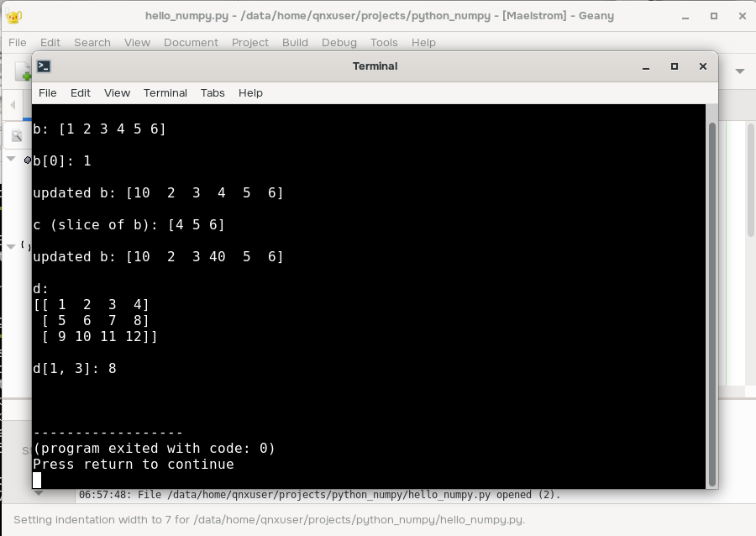Screen dimensions: 756x536
Task: Open Geany's Edit menu
Action: coord(50,42)
